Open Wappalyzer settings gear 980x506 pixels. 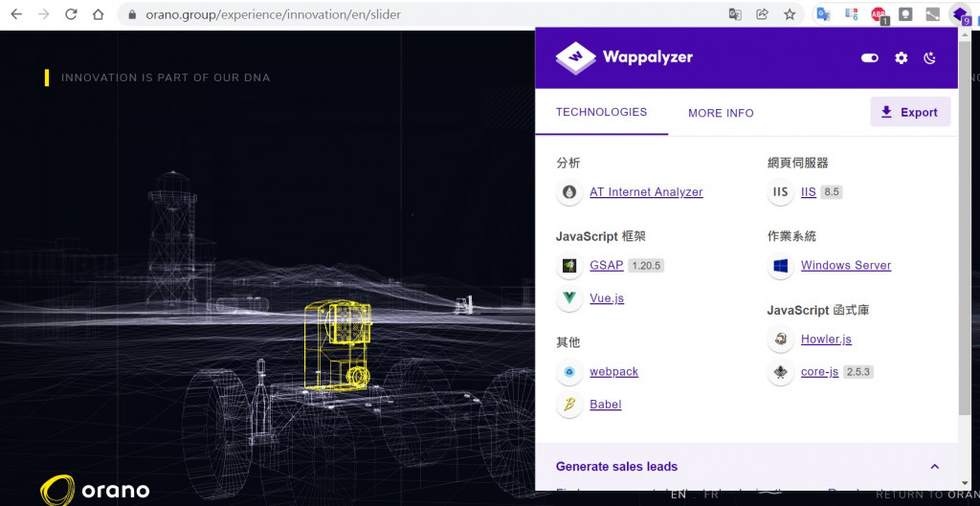pos(901,58)
